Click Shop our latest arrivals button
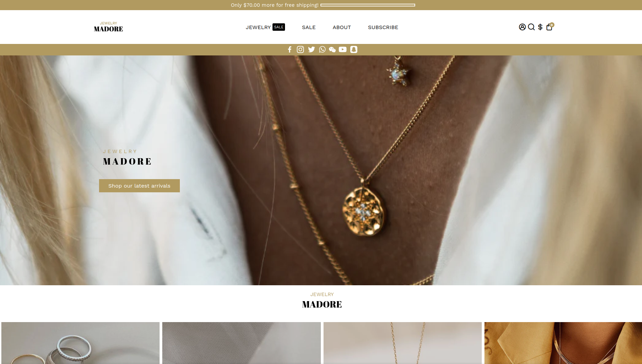This screenshot has width=642, height=364. 139,186
